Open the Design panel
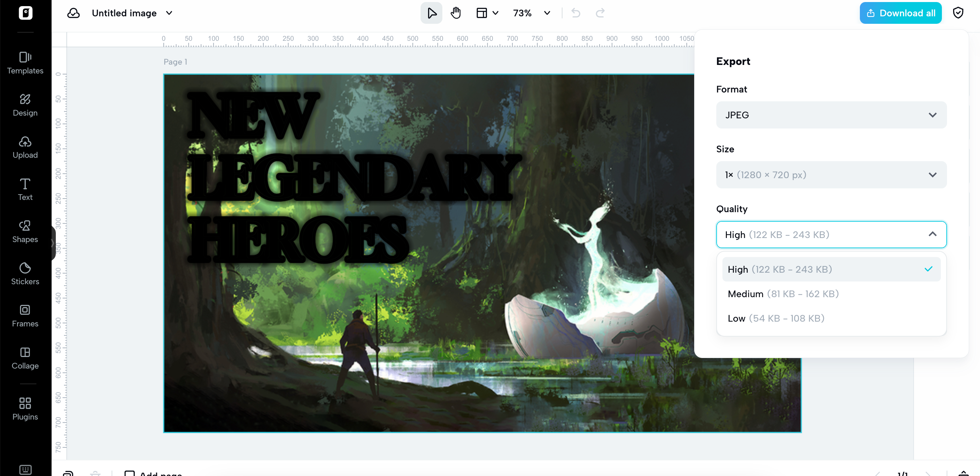This screenshot has height=476, width=980. (x=25, y=105)
